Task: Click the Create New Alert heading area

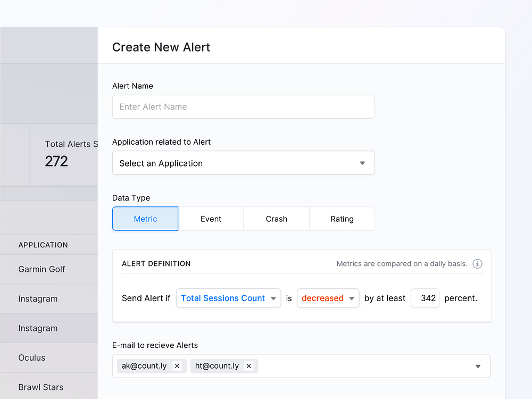Action: click(161, 47)
